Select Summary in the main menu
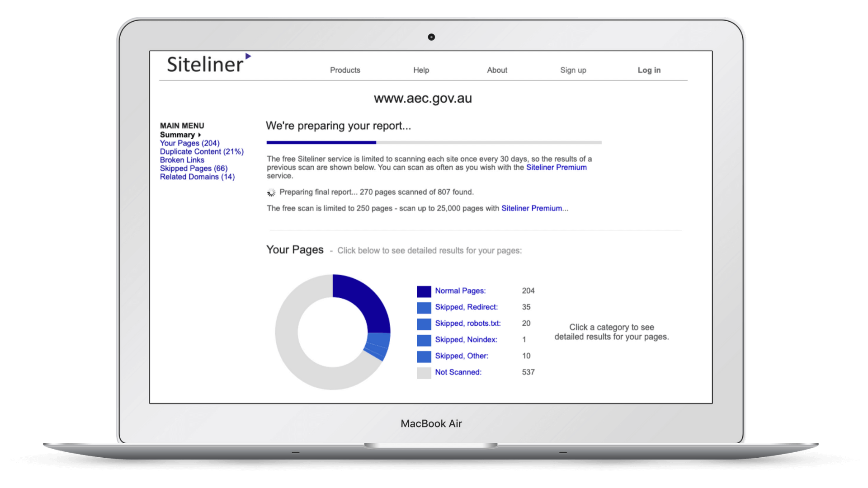 pos(177,135)
